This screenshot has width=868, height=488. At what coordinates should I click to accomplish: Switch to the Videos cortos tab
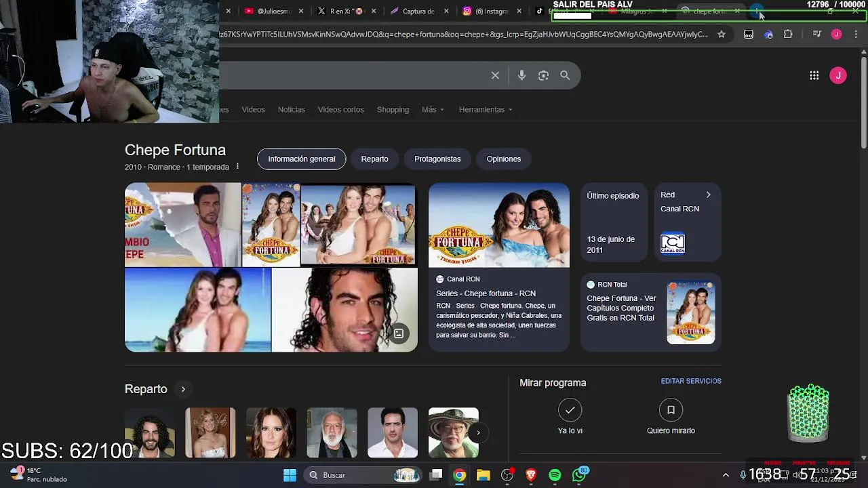tap(340, 110)
